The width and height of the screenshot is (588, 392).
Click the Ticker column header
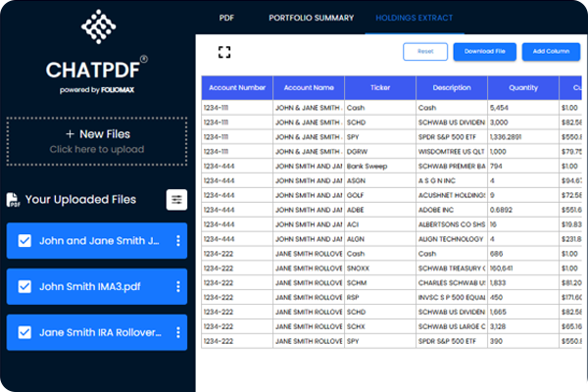click(x=380, y=88)
